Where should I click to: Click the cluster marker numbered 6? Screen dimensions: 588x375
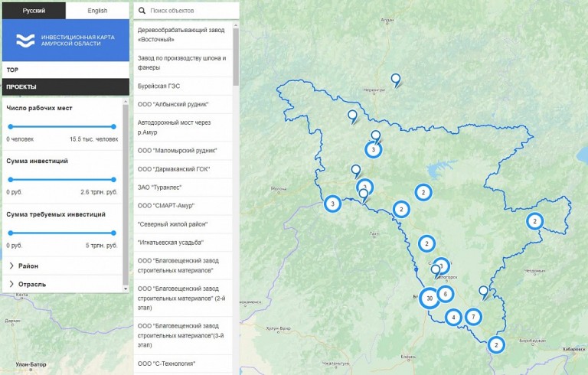point(445,294)
